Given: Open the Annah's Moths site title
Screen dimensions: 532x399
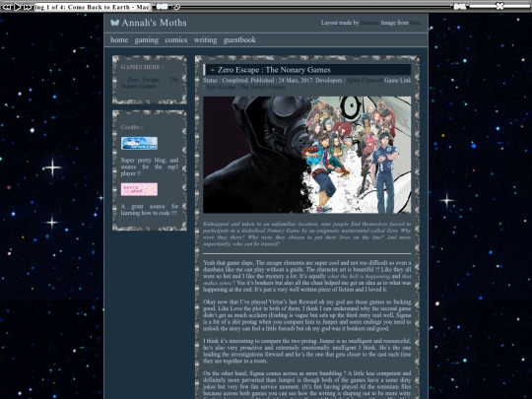Looking at the screenshot, I should [x=154, y=23].
